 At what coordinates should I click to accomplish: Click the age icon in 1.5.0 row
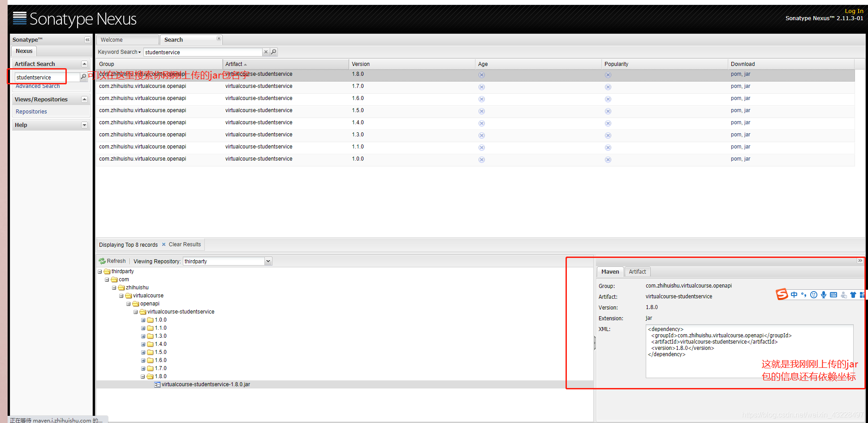click(x=482, y=111)
